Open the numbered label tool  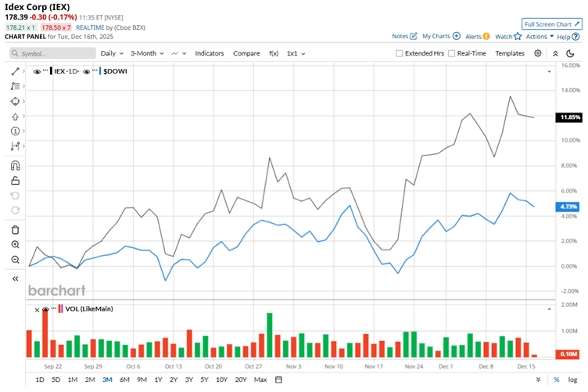(x=15, y=131)
